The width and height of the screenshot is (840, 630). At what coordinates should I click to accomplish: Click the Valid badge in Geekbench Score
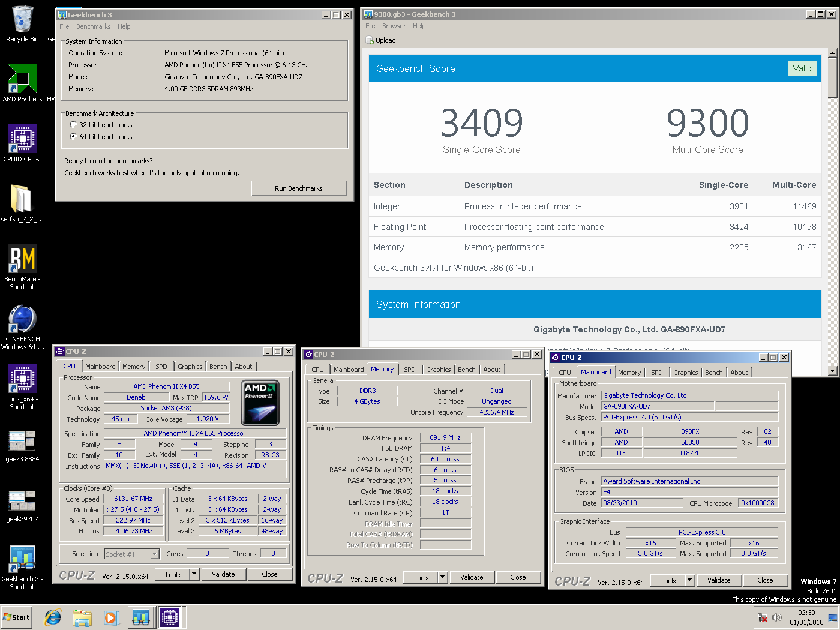pos(802,68)
